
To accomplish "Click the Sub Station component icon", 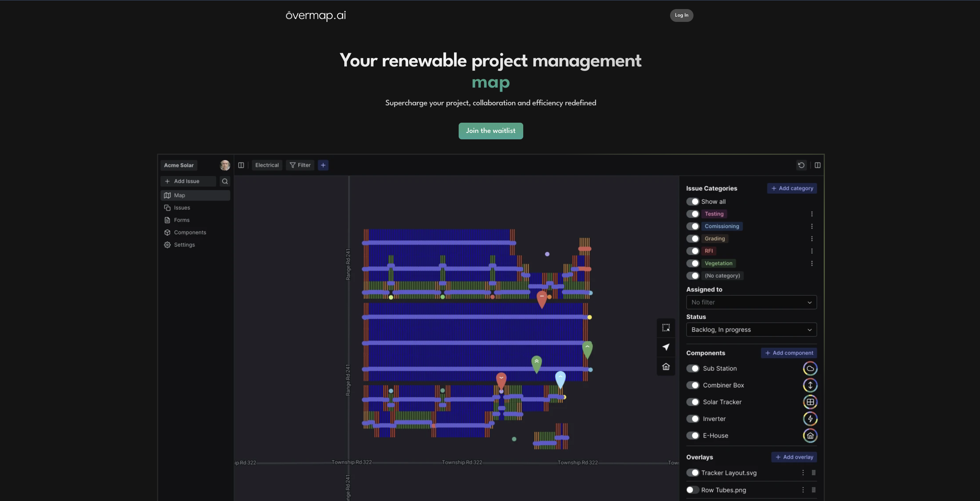I will pos(810,368).
